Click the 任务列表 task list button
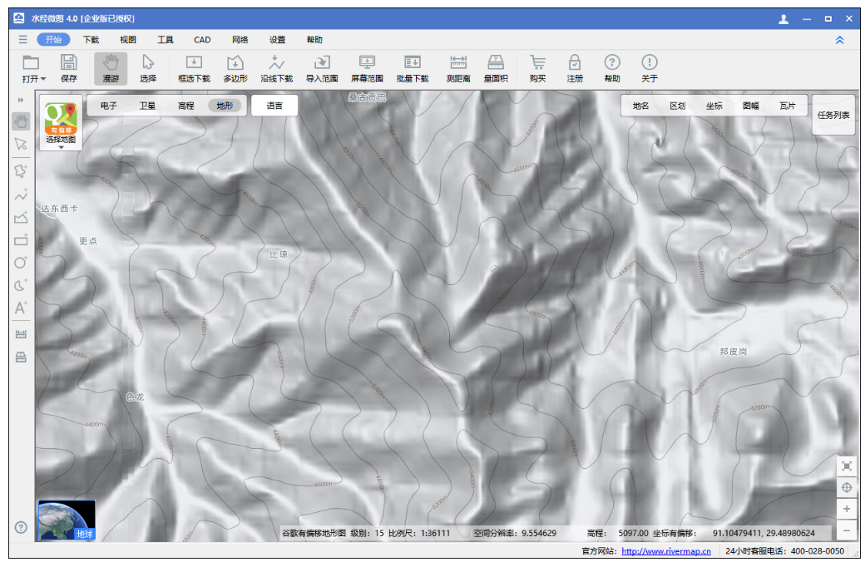 833,115
